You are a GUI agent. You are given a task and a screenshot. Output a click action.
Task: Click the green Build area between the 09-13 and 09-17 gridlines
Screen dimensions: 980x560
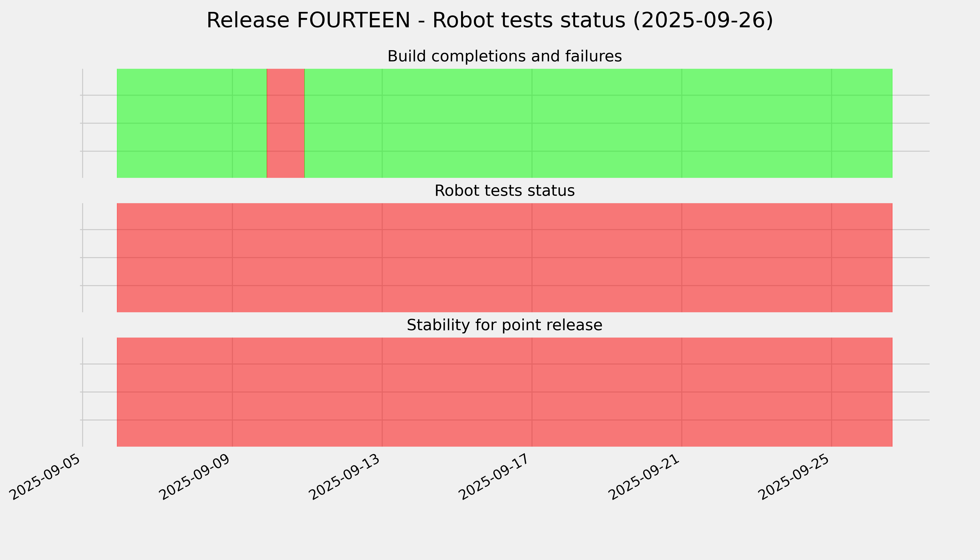coord(457,123)
